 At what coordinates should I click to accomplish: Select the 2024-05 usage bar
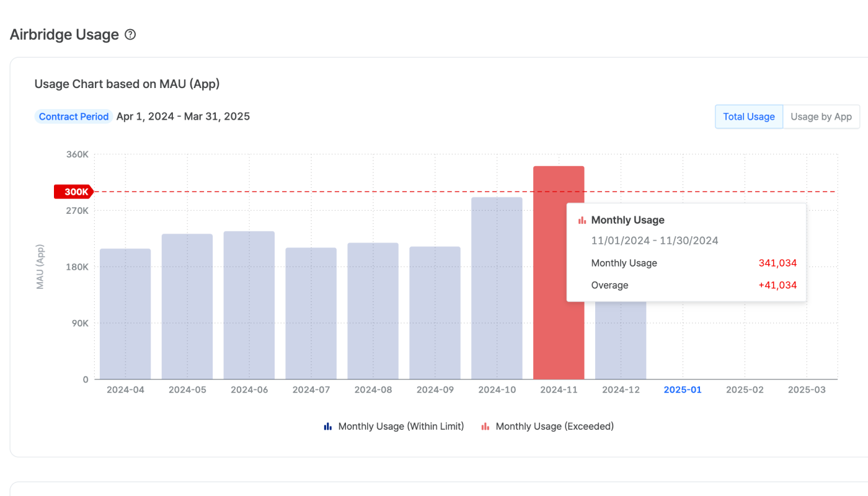pos(187,306)
